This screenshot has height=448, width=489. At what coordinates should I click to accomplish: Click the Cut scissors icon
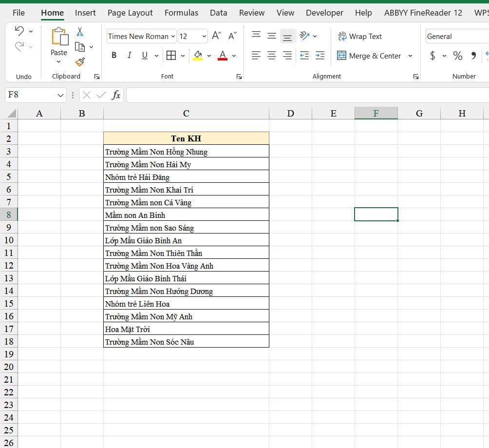tap(80, 32)
